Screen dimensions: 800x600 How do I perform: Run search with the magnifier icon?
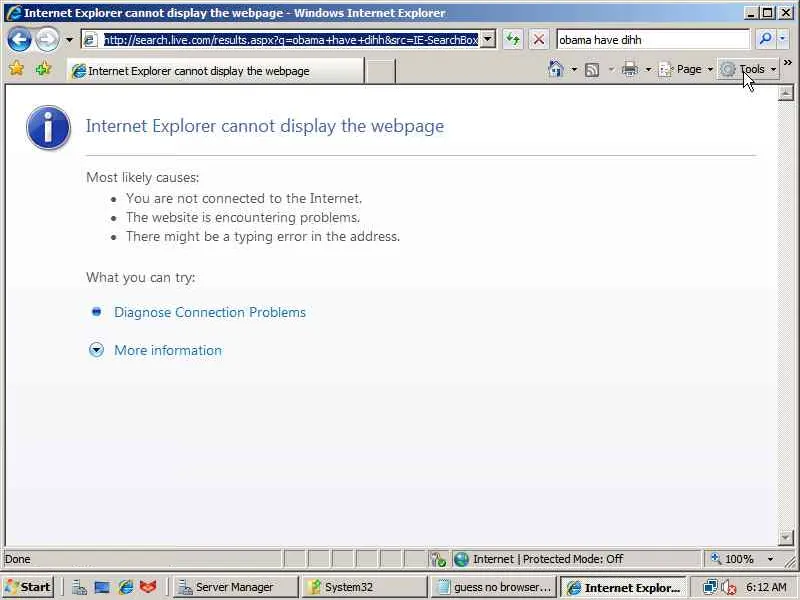(x=765, y=39)
